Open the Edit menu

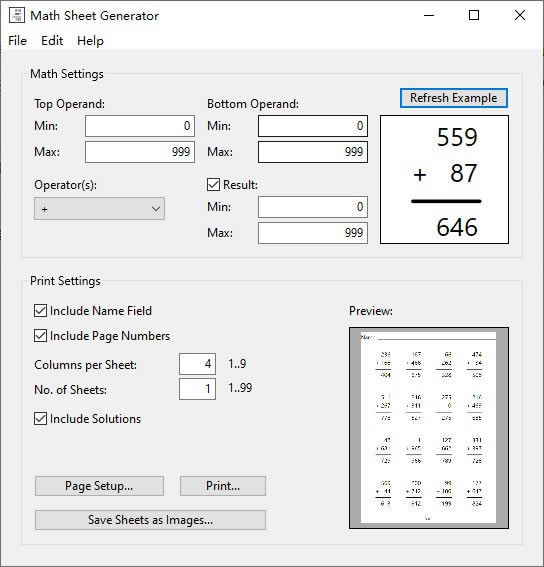click(x=52, y=40)
